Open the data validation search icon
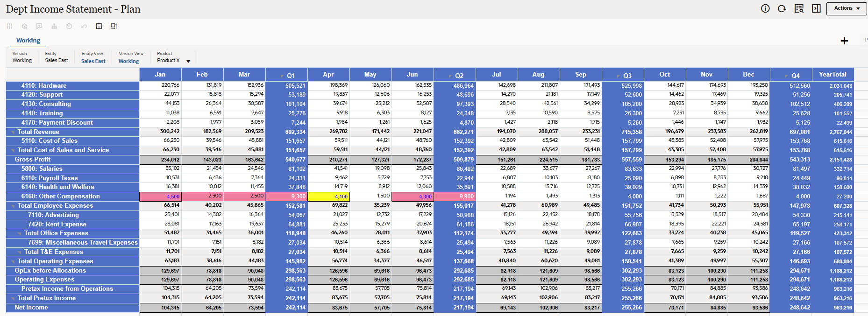 799,8
